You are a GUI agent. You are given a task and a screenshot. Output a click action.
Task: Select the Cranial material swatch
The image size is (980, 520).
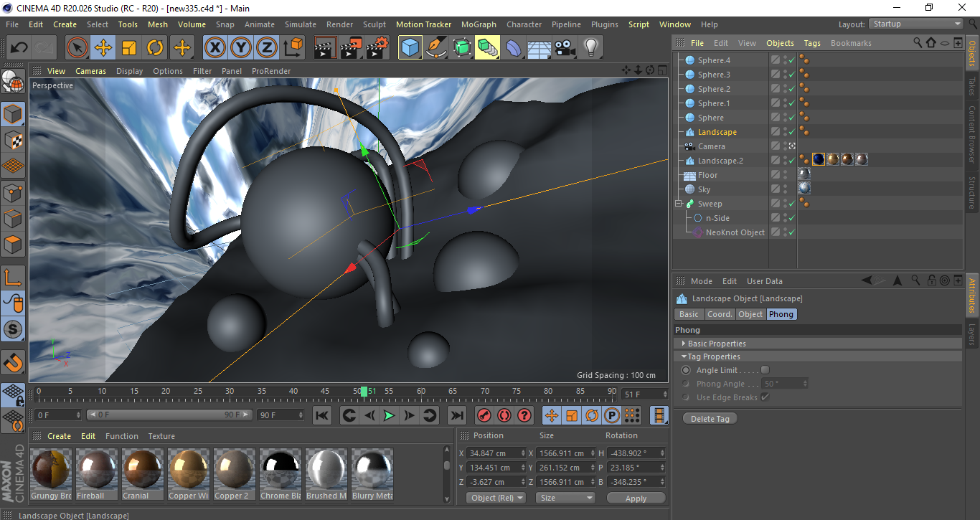click(143, 474)
